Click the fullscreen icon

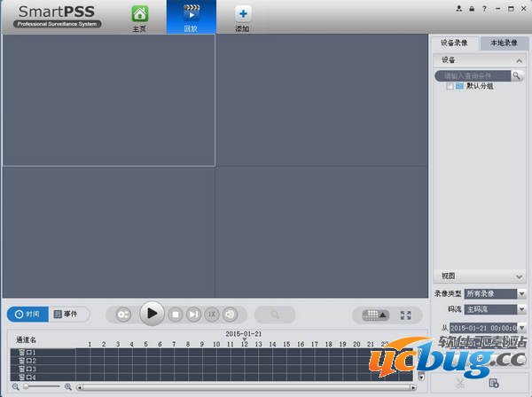[x=406, y=315]
